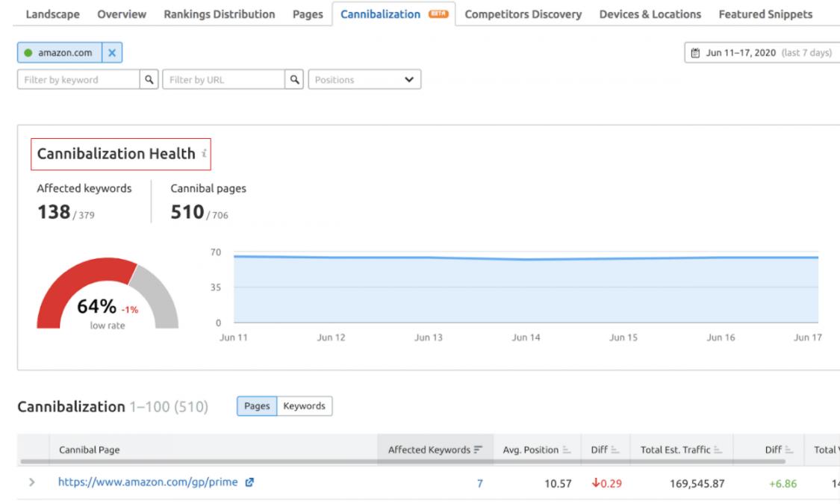Viewport: 840px width, 504px height.
Task: Sort by Avg. Position sort icon
Action: coord(566,450)
